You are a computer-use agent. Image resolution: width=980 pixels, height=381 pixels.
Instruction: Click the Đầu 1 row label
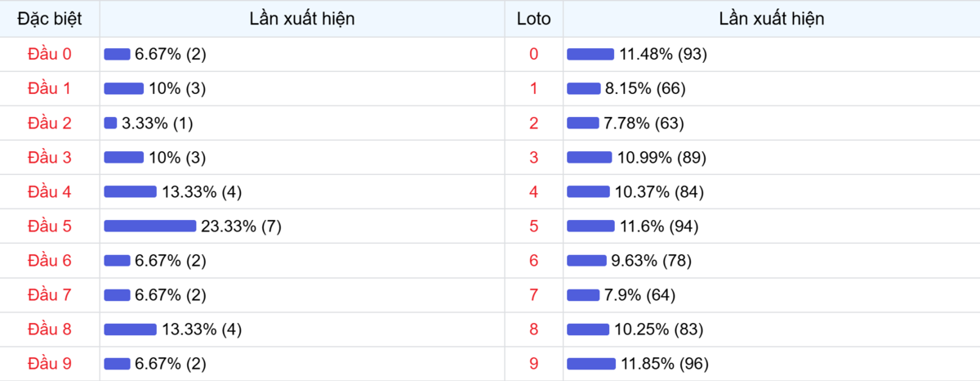tap(50, 88)
